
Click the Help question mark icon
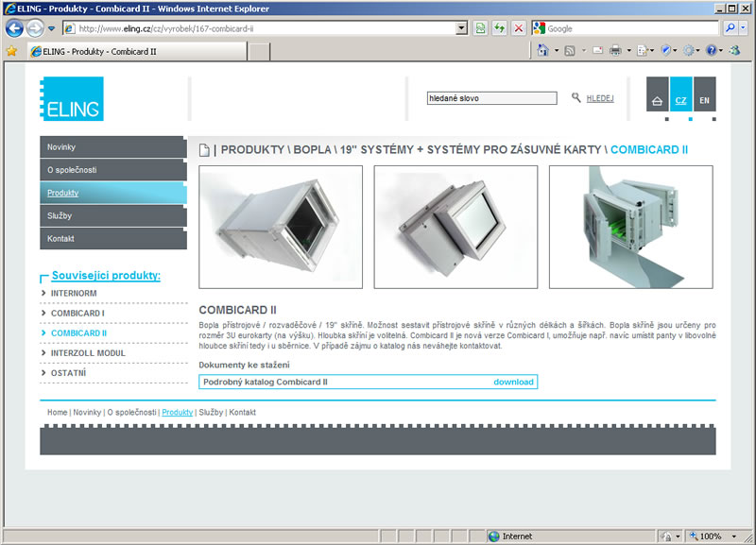(711, 50)
